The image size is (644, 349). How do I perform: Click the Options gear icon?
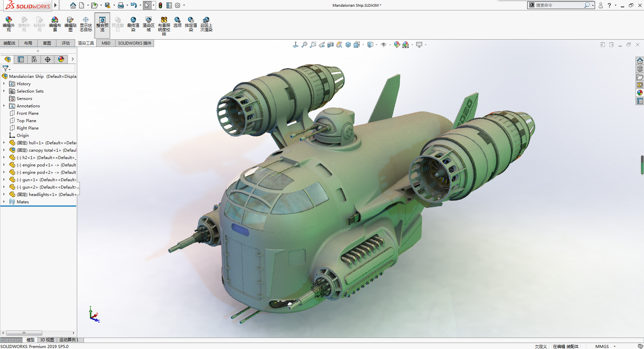point(178,5)
